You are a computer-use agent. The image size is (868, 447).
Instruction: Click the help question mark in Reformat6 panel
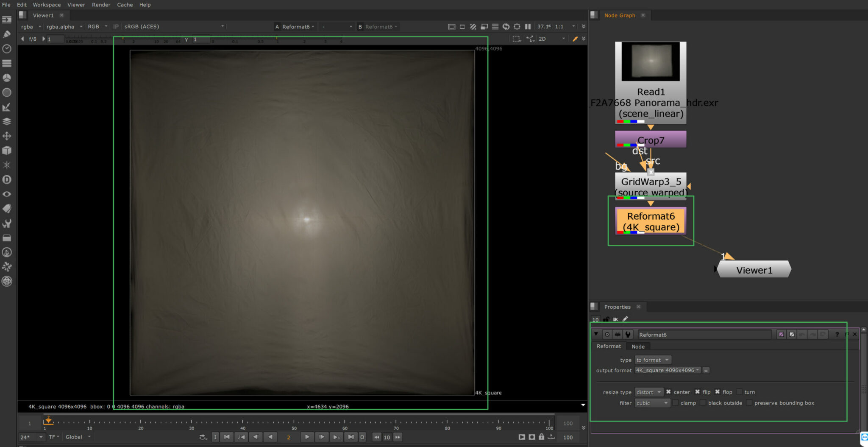837,334
